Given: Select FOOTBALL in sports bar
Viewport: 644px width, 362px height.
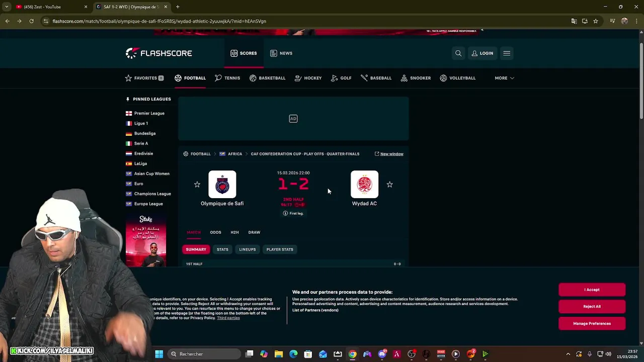Looking at the screenshot, I should click(190, 78).
